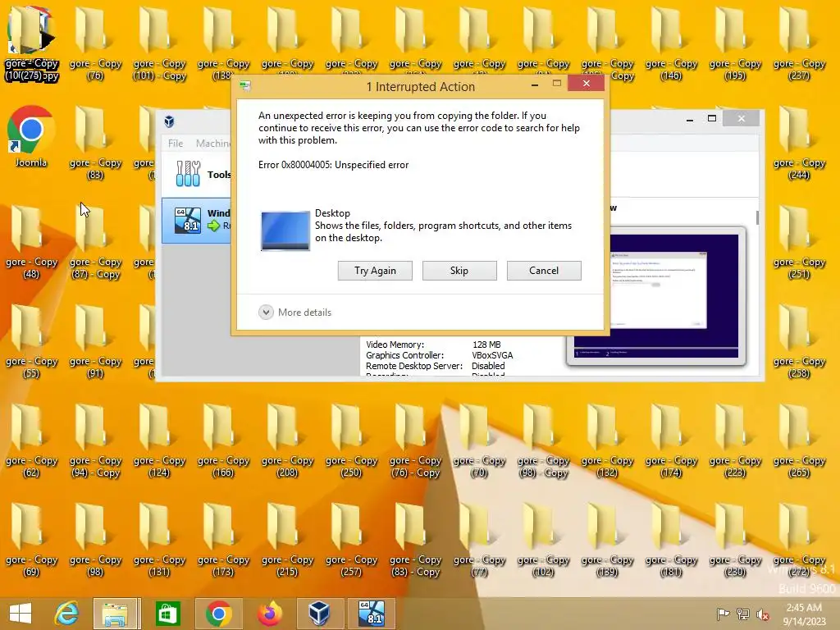Select the folder gore - Copy (139)
Image resolution: width=840 pixels, height=630 pixels.
tap(607, 540)
